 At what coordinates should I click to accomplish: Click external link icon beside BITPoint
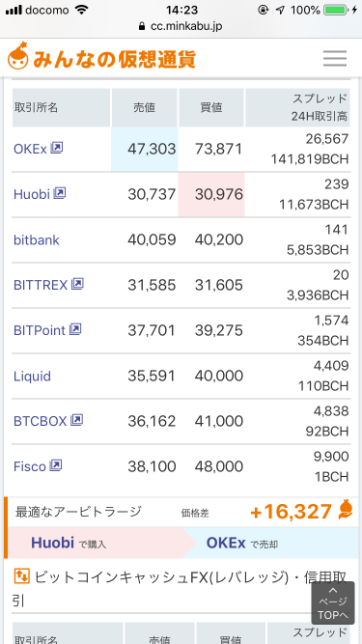click(75, 329)
